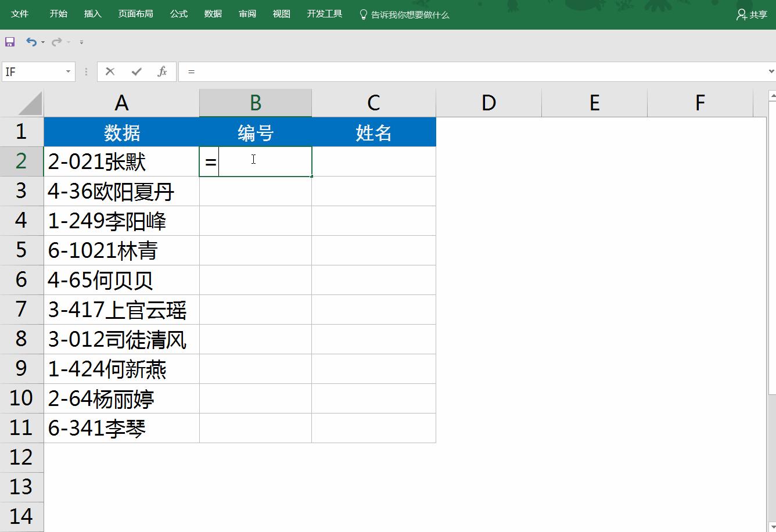776x532 pixels.
Task: Select cell A2 containing 2-021张默
Action: 121,161
